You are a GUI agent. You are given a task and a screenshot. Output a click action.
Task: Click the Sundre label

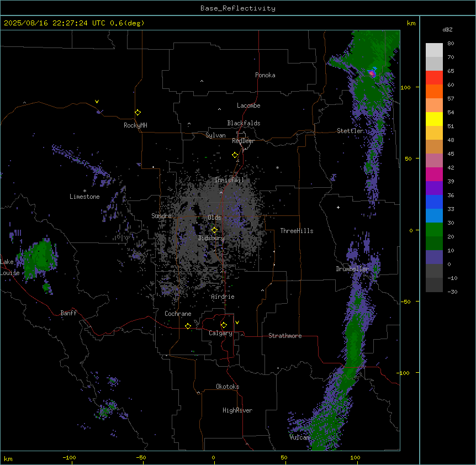tap(161, 216)
